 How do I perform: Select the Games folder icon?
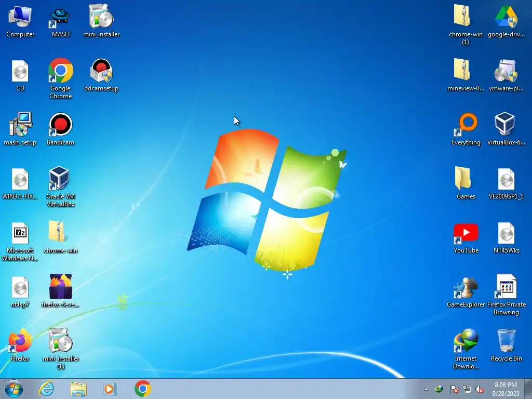click(x=465, y=183)
